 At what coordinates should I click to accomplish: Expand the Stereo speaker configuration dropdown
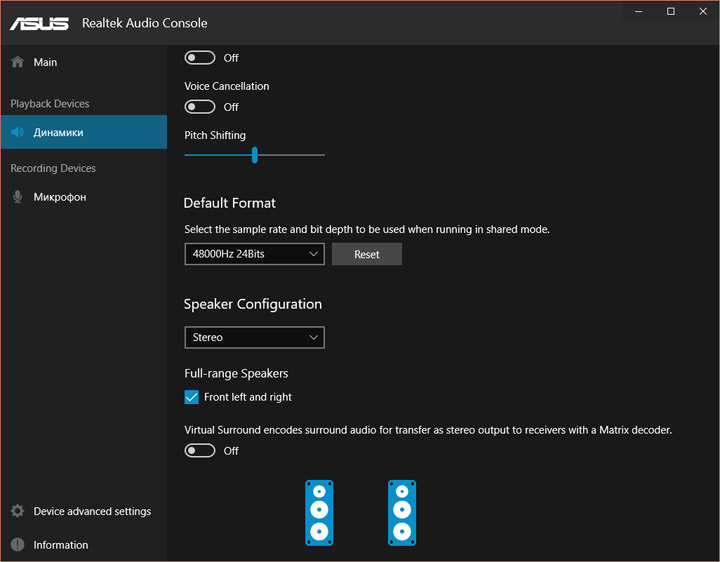click(254, 337)
